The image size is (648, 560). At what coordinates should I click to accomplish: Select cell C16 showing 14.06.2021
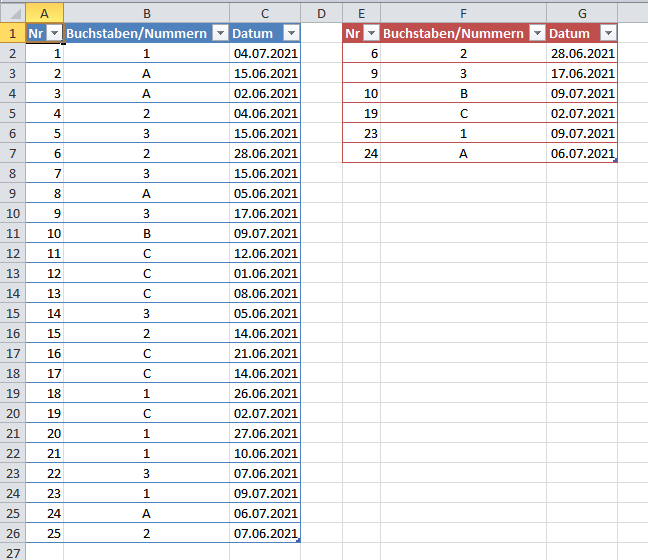[265, 333]
